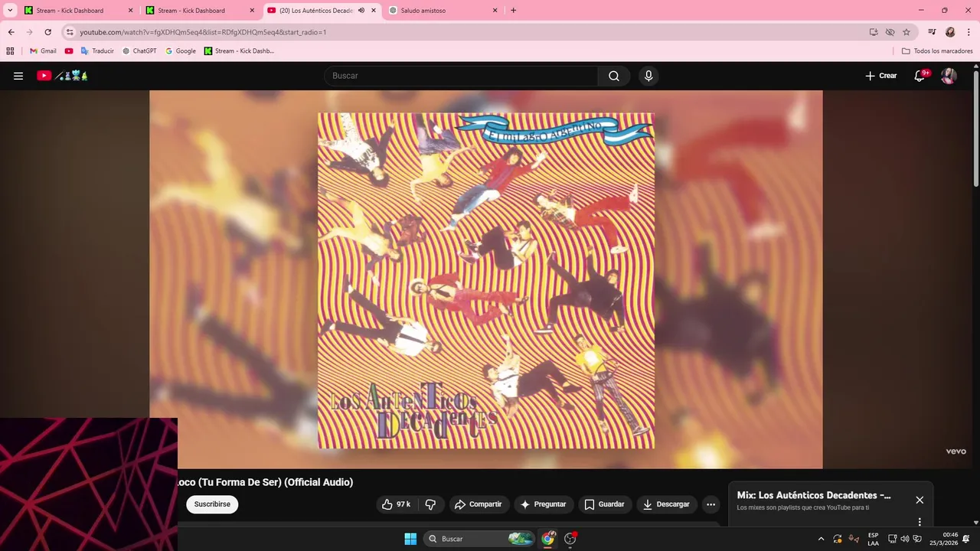The image size is (980, 551).
Task: Start voice search with the microphone
Action: [x=648, y=76]
